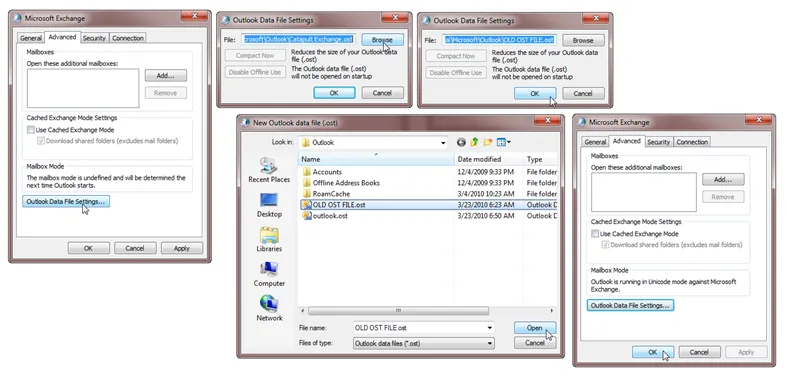787x377 pixels.
Task: Sort by Date modified column header
Action: pos(488,159)
